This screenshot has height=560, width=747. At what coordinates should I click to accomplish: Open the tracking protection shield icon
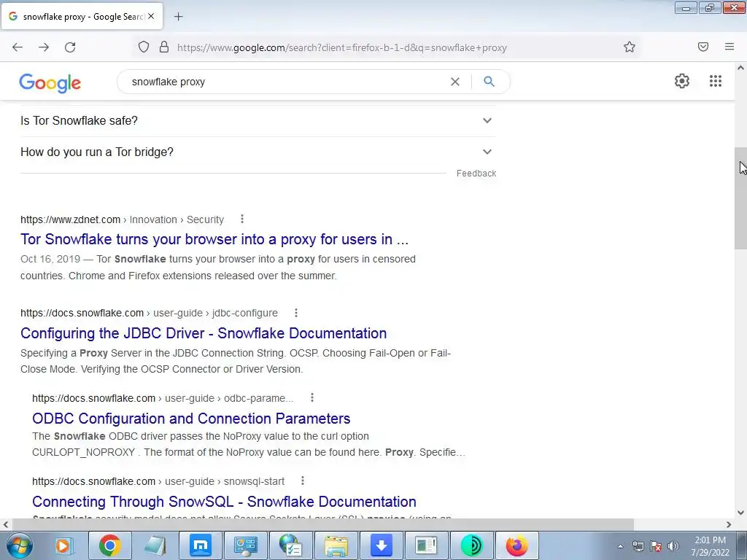click(x=144, y=47)
